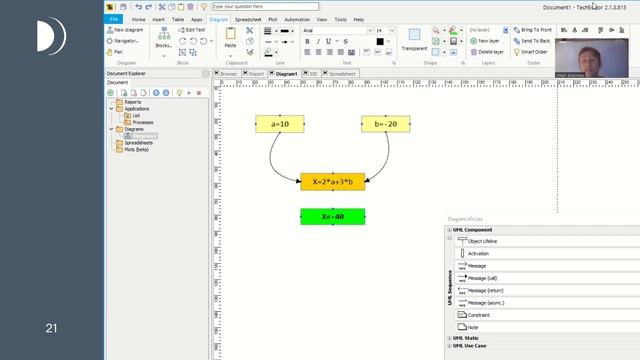Click the Undo arrow in quick access toolbar
Screen dimensions: 640x360
point(138,7)
